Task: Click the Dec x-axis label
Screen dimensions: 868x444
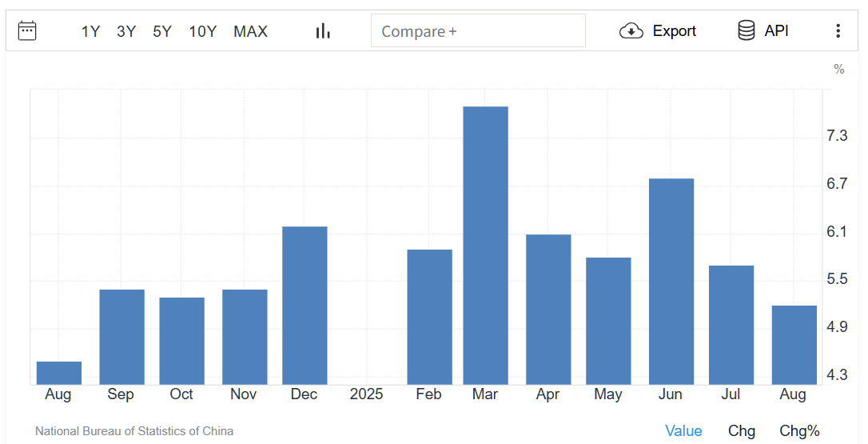Action: [304, 394]
